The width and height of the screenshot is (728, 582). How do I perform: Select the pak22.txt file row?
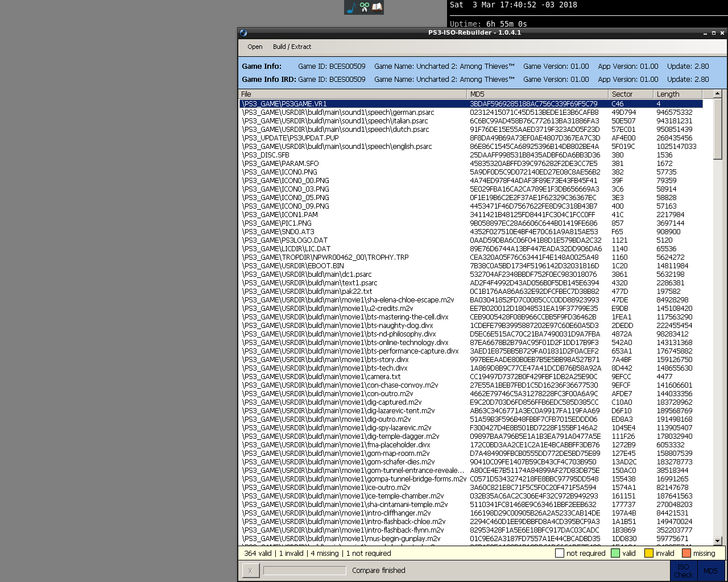tap(471, 291)
